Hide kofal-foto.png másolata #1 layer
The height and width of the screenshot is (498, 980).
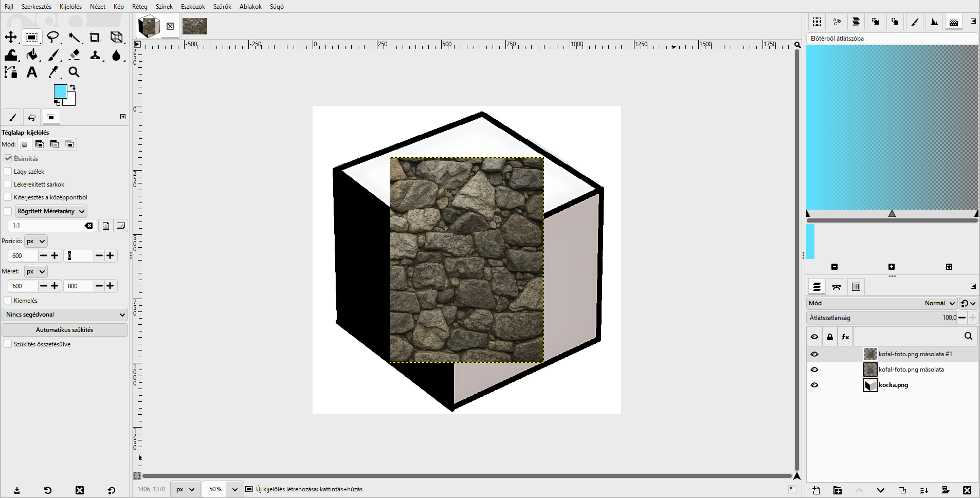pyautogui.click(x=814, y=354)
